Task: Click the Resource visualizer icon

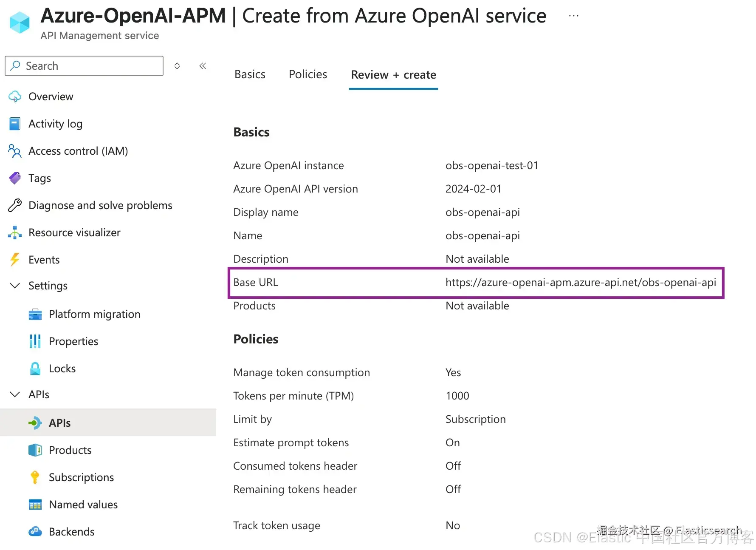Action: pyautogui.click(x=15, y=232)
